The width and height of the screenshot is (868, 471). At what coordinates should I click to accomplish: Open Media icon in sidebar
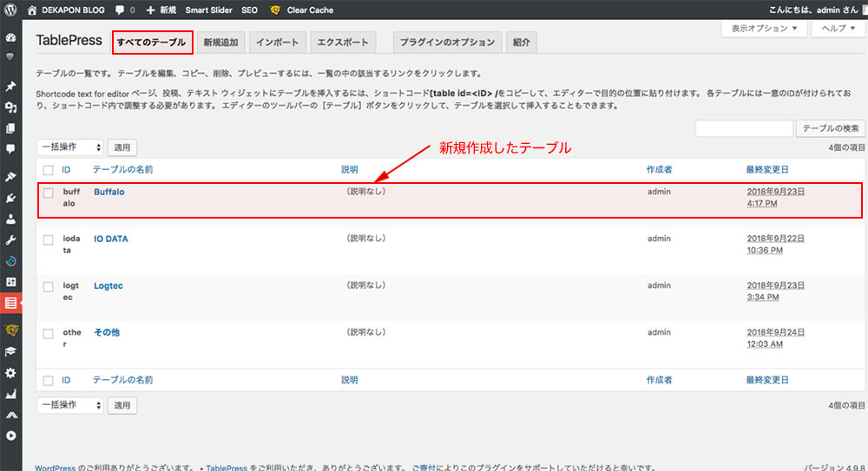click(x=10, y=108)
